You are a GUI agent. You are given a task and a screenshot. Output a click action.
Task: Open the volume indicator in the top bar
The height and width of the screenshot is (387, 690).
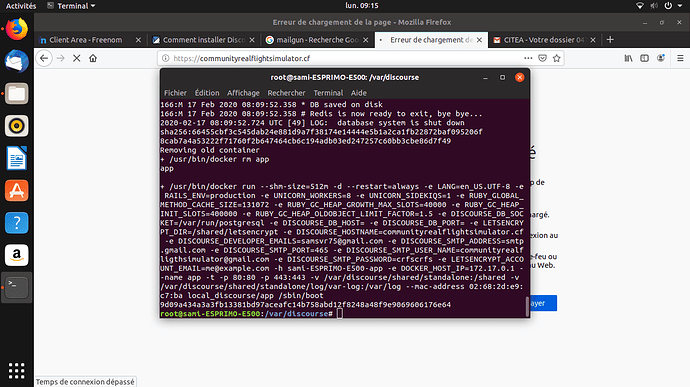pos(654,6)
